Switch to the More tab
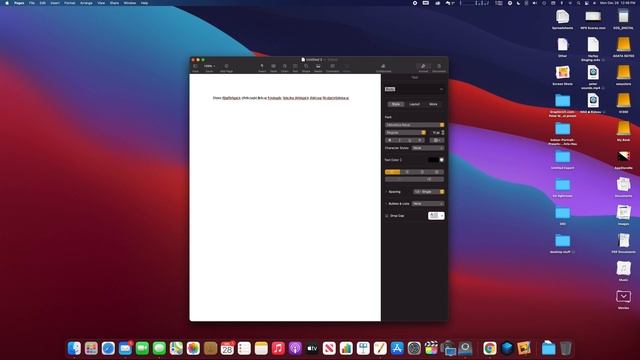Image resolution: width=640 pixels, height=360 pixels. tap(433, 104)
